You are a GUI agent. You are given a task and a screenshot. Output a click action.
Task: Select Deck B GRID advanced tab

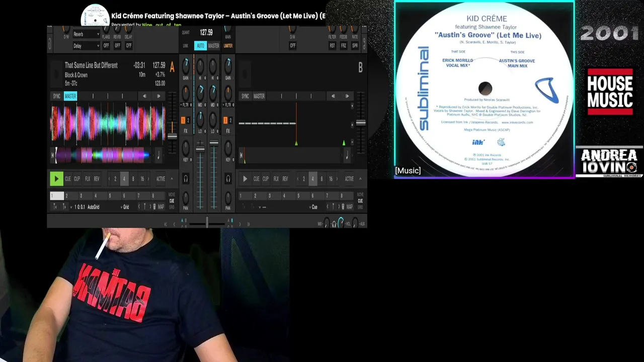point(360,207)
